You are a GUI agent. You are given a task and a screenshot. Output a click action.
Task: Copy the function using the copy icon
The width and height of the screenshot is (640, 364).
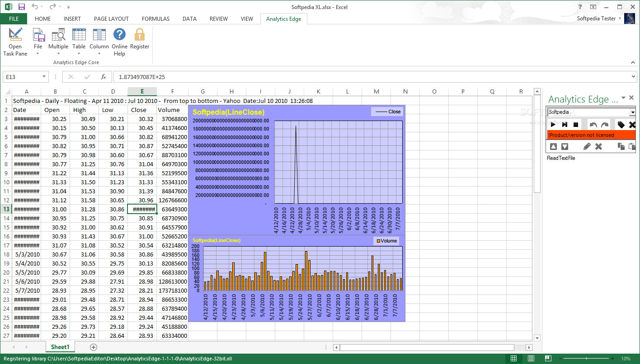point(621,146)
